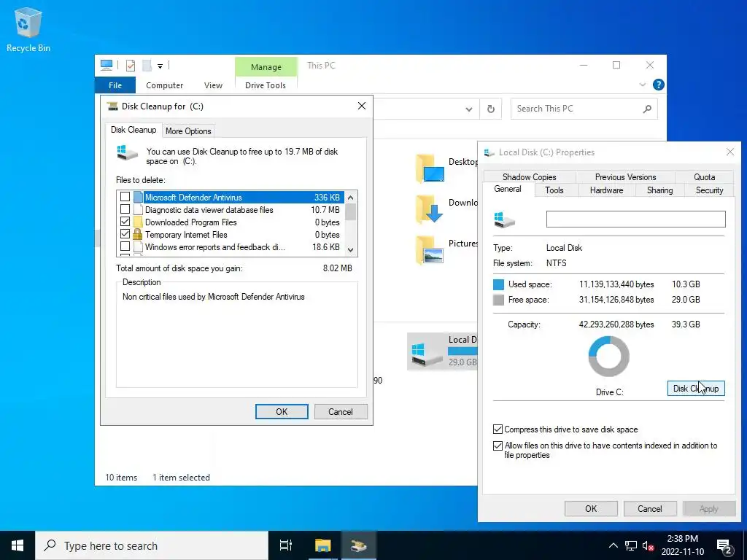Select Diagnostic data viewer database files row
The width and height of the screenshot is (747, 560).
(231, 209)
